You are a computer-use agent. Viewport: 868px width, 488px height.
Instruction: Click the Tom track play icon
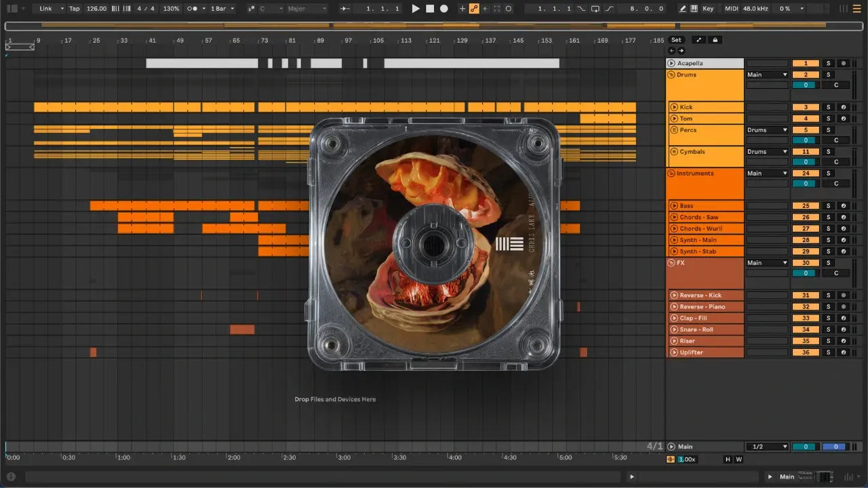point(674,119)
